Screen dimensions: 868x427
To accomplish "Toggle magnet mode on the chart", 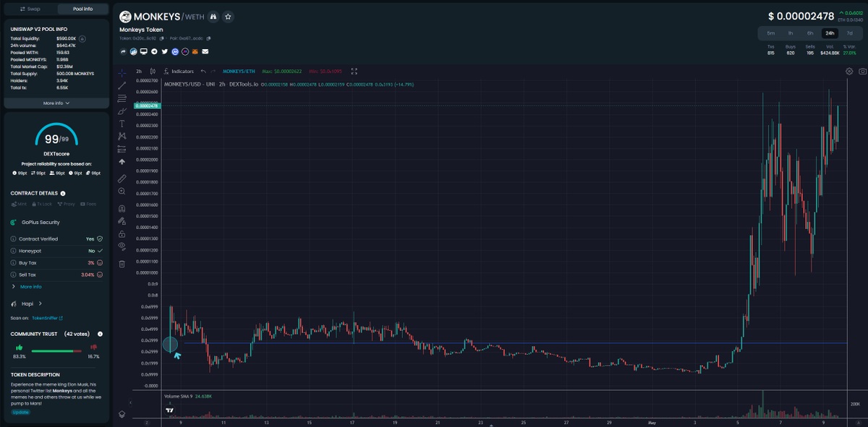I will coord(122,207).
